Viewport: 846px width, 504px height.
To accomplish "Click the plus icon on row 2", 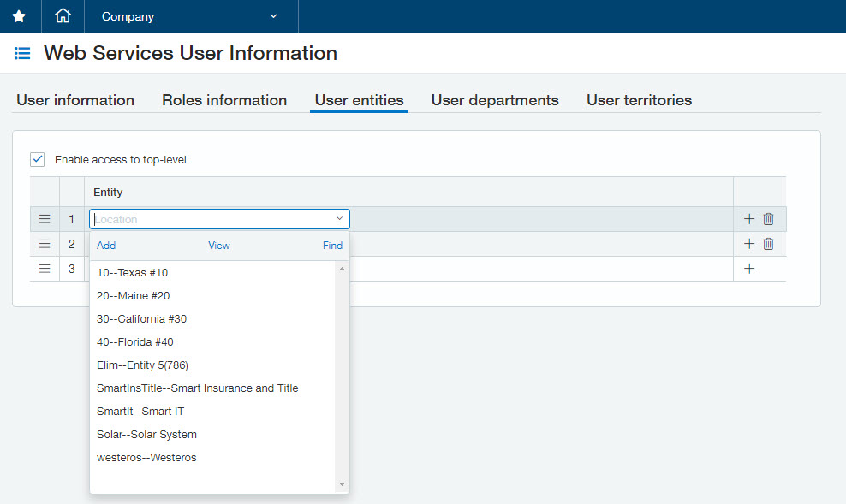I will point(749,244).
